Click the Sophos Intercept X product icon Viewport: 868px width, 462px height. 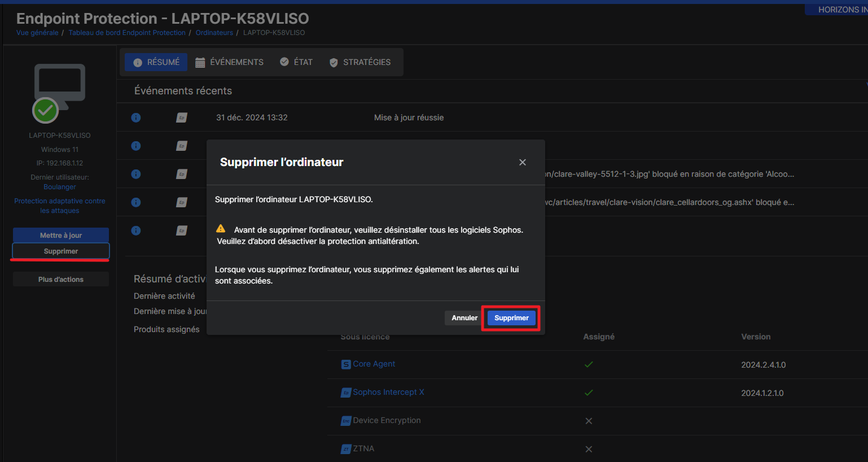pos(346,393)
